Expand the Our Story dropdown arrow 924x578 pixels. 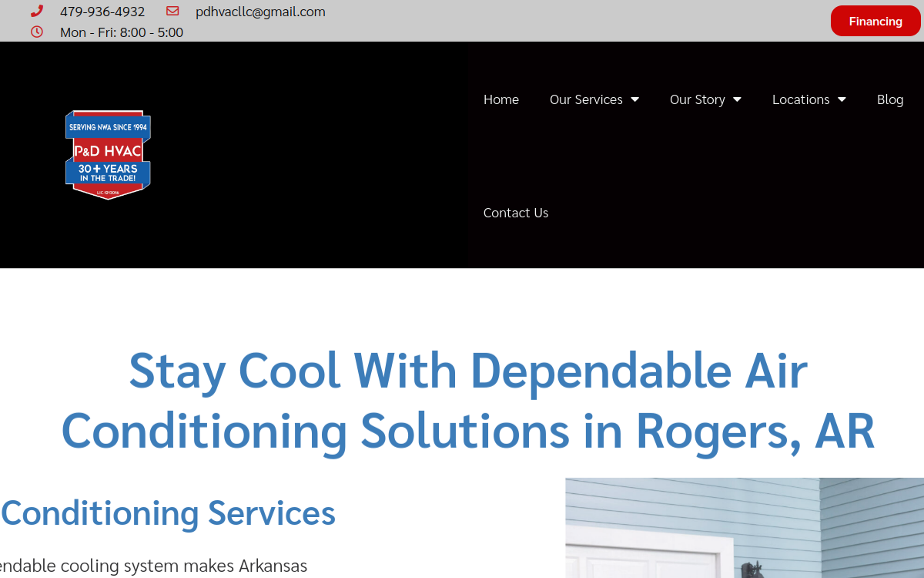(x=737, y=99)
